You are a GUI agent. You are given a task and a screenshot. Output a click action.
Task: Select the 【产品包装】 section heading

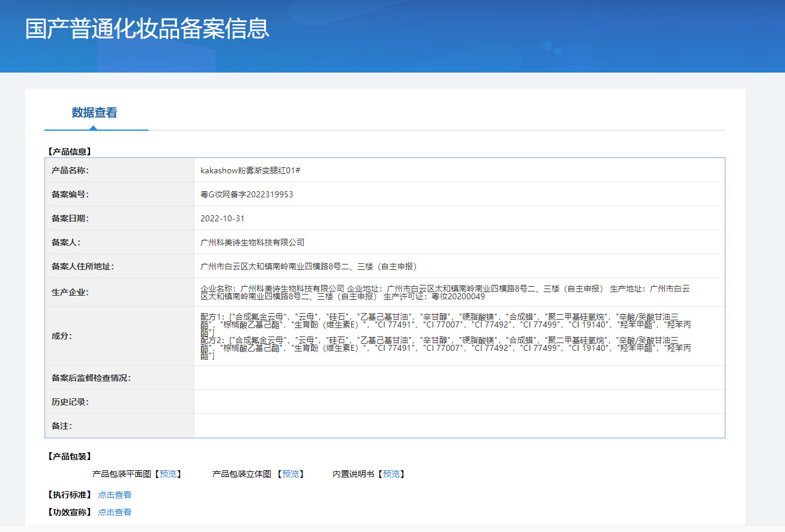(68, 456)
